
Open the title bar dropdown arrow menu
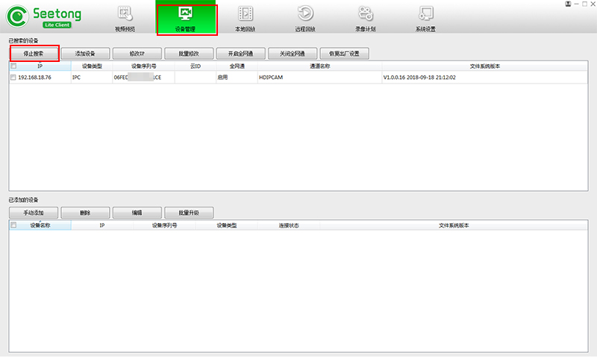[x=568, y=4]
